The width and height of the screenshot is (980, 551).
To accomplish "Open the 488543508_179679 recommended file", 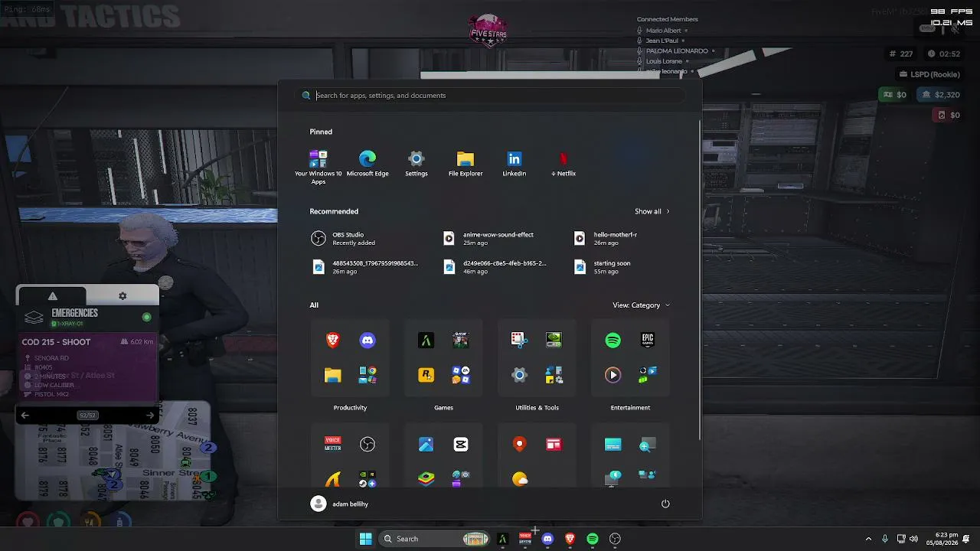I will click(364, 267).
